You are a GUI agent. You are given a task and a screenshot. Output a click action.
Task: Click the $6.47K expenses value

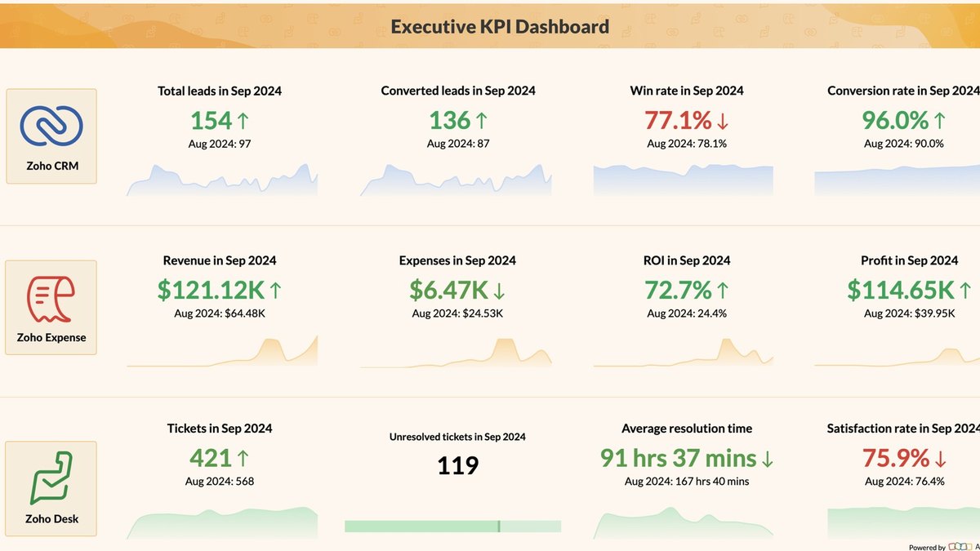(x=449, y=290)
